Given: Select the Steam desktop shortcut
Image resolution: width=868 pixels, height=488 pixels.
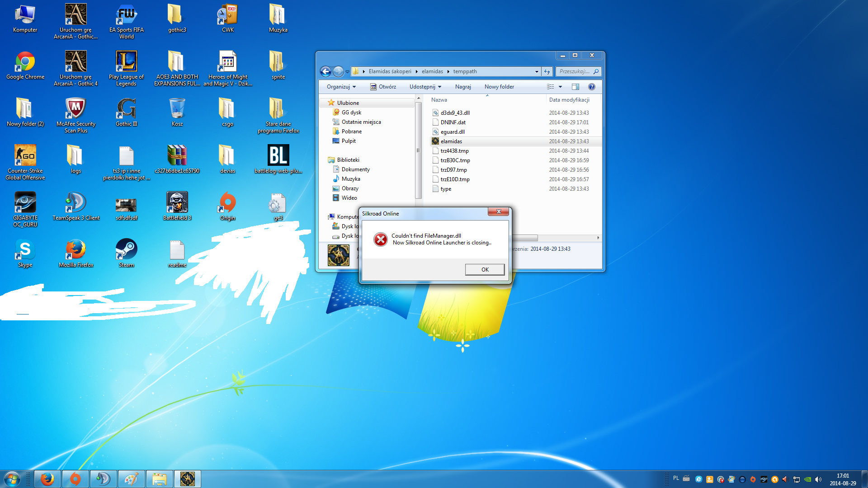Looking at the screenshot, I should (x=127, y=254).
